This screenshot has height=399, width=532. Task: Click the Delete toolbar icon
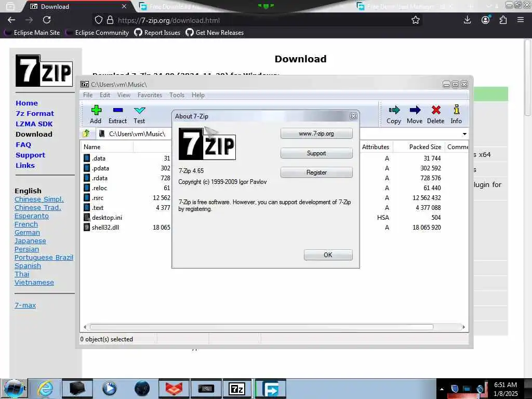(x=436, y=110)
